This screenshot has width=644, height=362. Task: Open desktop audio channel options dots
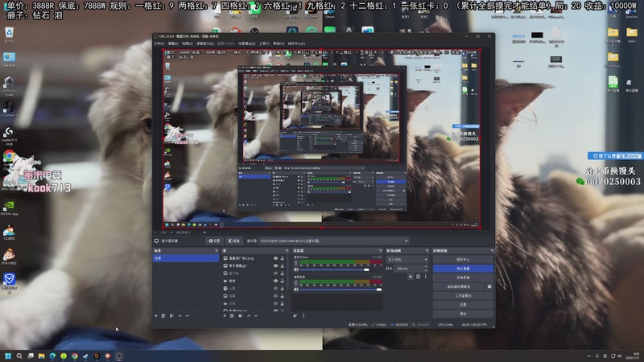pyautogui.click(x=296, y=282)
